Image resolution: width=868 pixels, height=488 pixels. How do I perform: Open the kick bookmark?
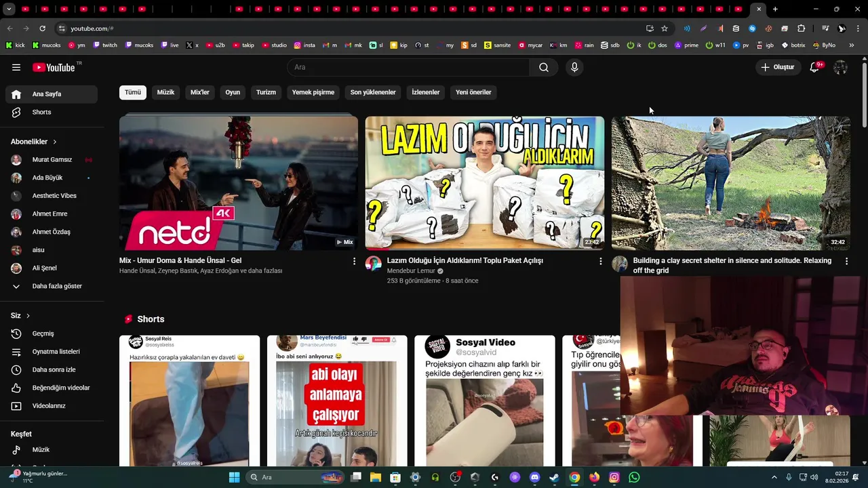point(16,45)
